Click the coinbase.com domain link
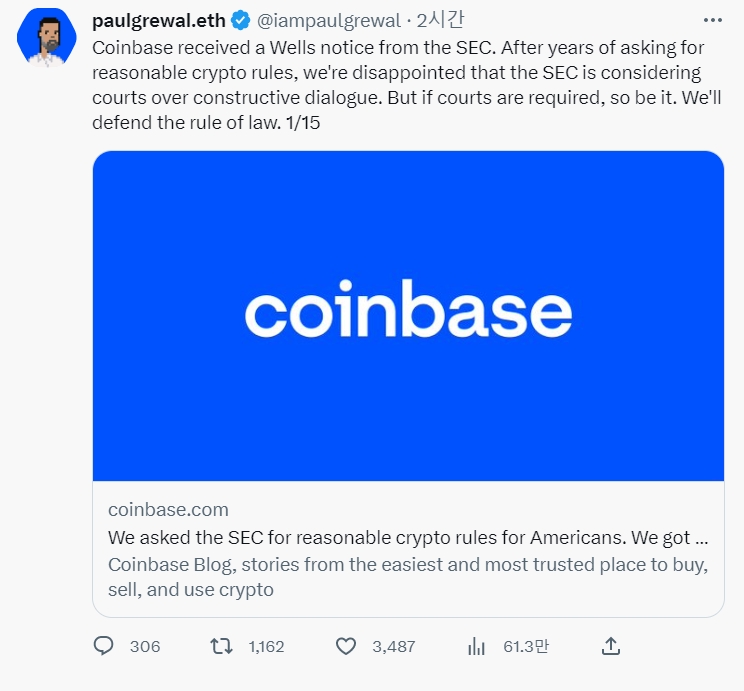The image size is (744, 691). click(x=168, y=510)
